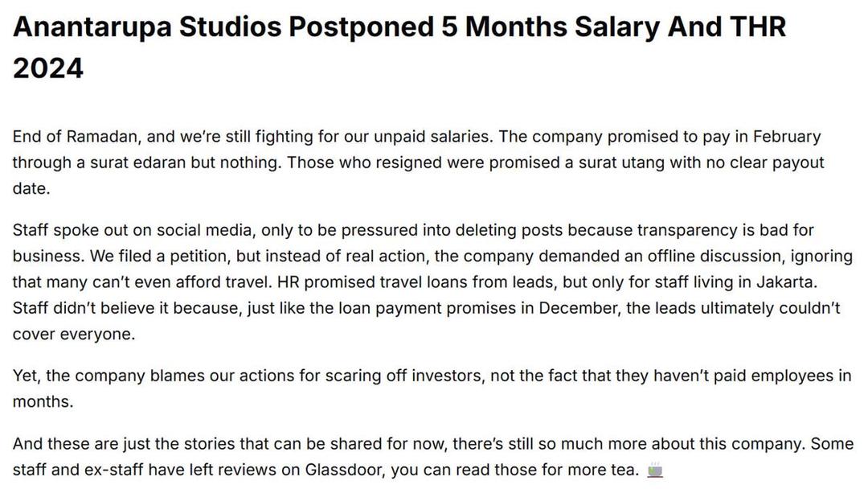Click the word 'Jakarta' in the second paragraph
Image resolution: width=868 pixels, height=489 pixels.
pyautogui.click(x=786, y=282)
